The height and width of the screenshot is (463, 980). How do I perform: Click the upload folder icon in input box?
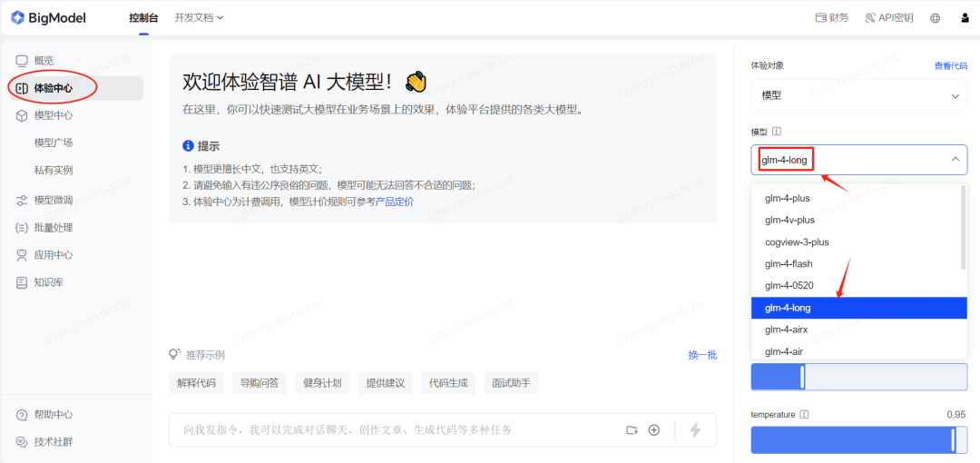[632, 429]
